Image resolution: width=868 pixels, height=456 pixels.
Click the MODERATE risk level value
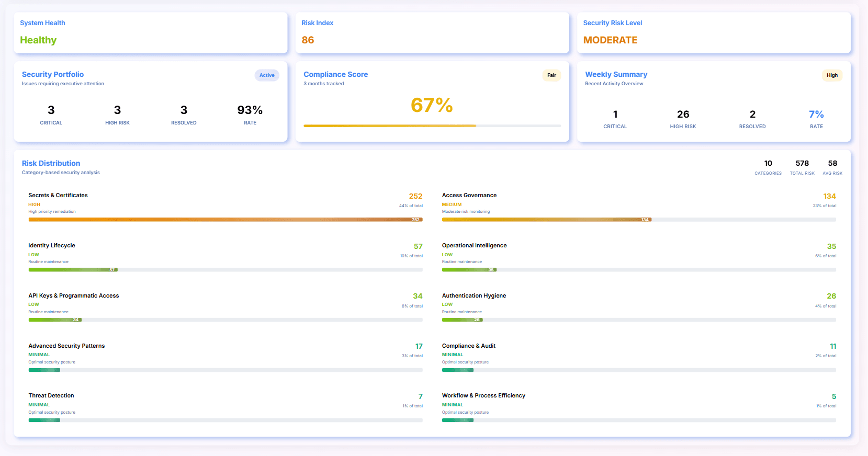pos(610,40)
